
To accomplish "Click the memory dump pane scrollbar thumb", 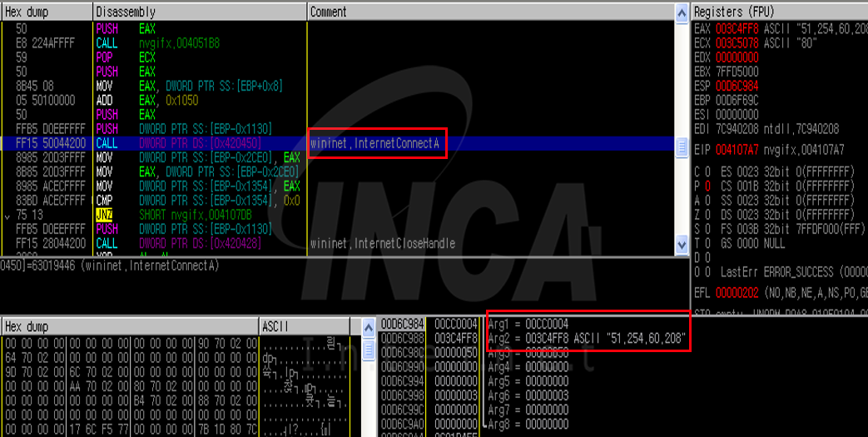I will point(369,349).
